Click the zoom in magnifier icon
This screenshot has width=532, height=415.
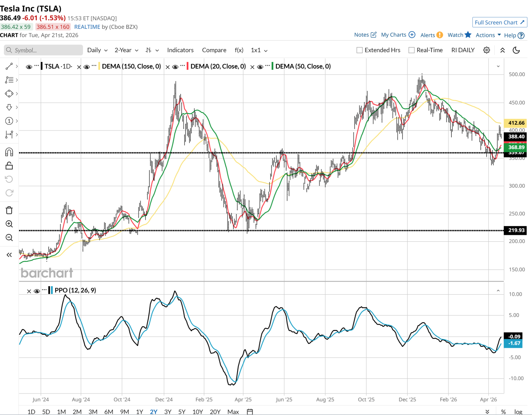9,224
